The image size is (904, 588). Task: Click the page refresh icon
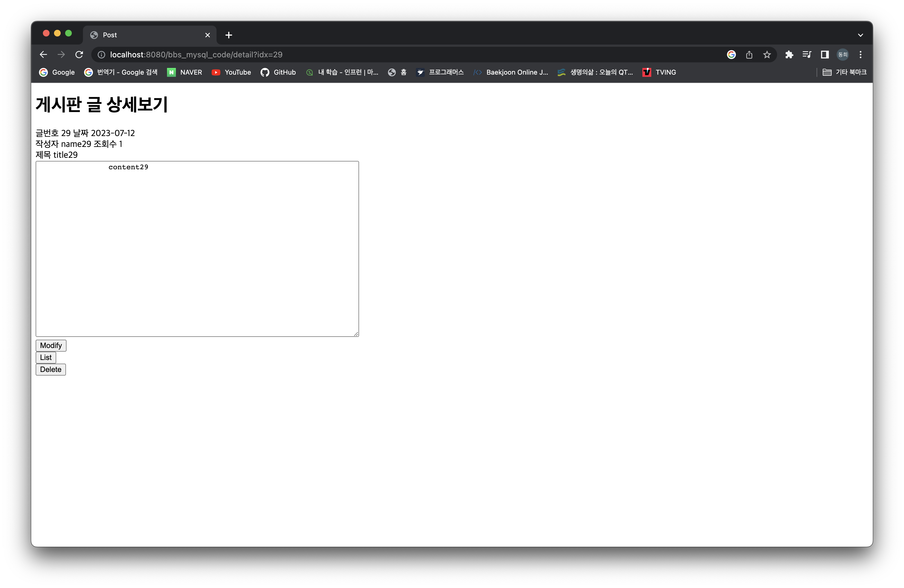(x=78, y=54)
